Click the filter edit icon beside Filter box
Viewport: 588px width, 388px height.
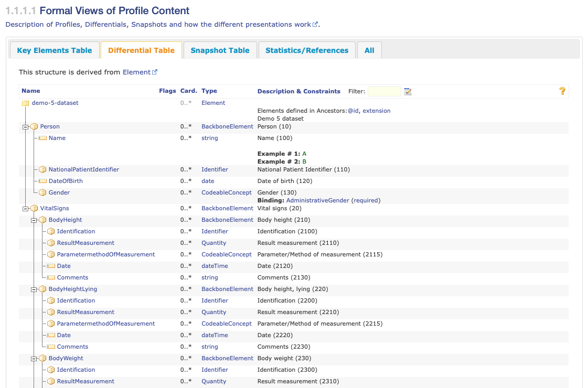tap(408, 92)
